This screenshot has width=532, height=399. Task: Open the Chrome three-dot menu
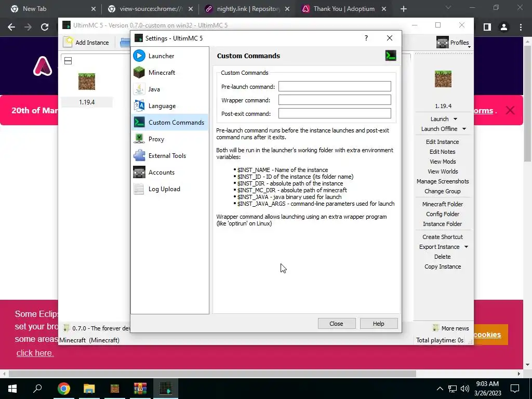(521, 27)
